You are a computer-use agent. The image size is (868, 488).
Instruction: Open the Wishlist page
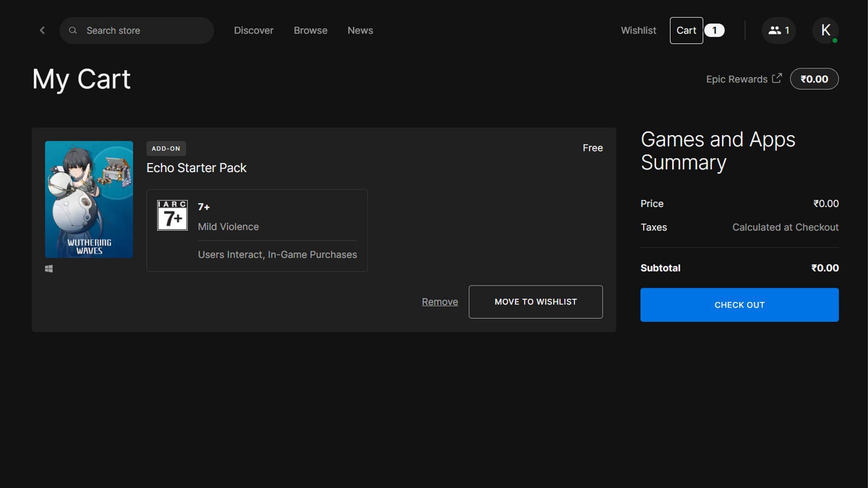[638, 30]
